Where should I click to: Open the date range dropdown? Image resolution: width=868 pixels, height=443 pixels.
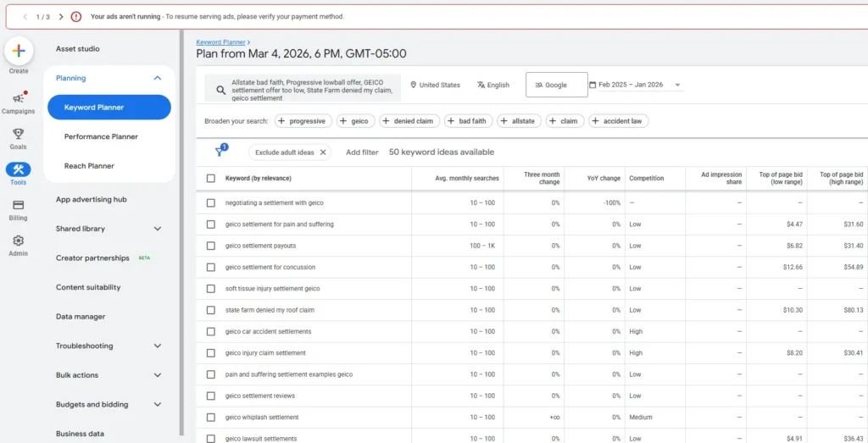pos(677,85)
